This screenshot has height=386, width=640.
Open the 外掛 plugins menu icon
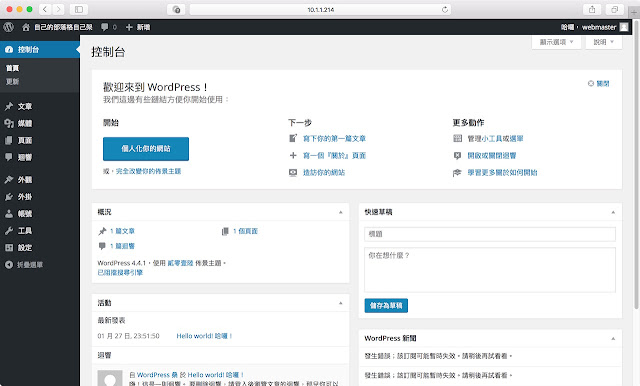pos(9,197)
